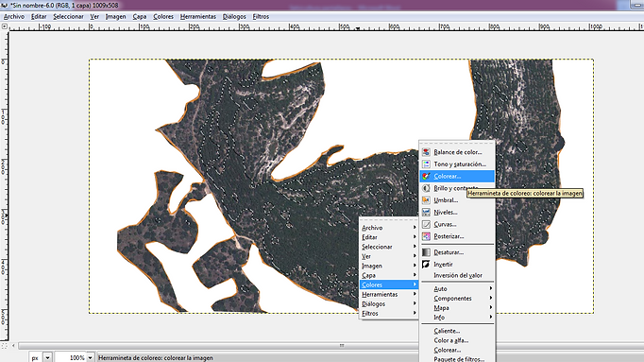Expand the Info submenu

pyautogui.click(x=457, y=318)
